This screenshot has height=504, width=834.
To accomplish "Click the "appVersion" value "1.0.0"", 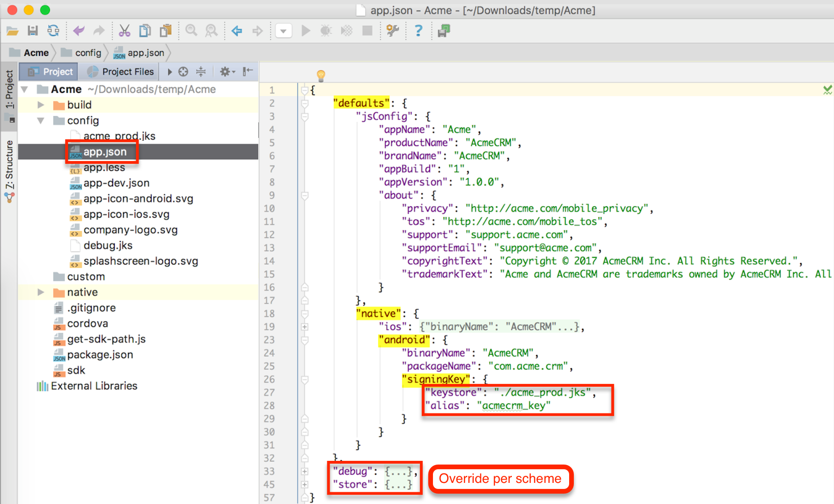I will point(479,182).
